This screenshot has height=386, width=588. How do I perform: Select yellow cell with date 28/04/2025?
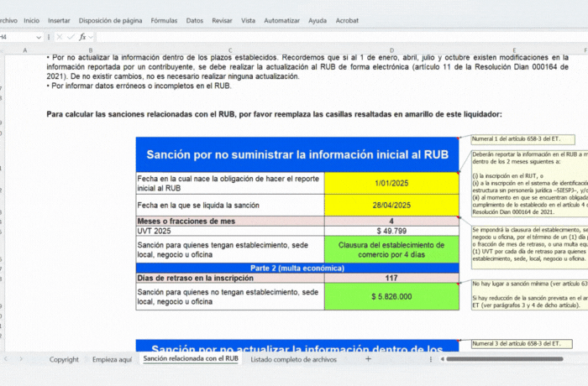tap(391, 205)
